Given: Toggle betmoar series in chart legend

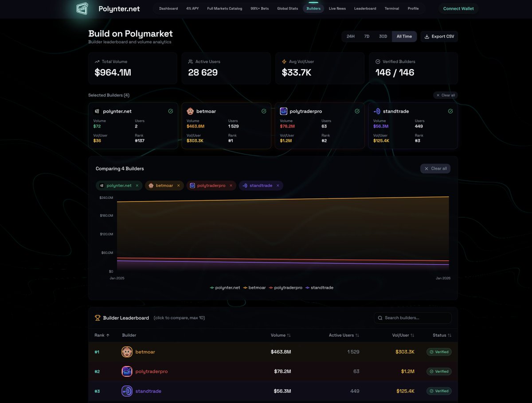Looking at the screenshot, I should coord(254,288).
